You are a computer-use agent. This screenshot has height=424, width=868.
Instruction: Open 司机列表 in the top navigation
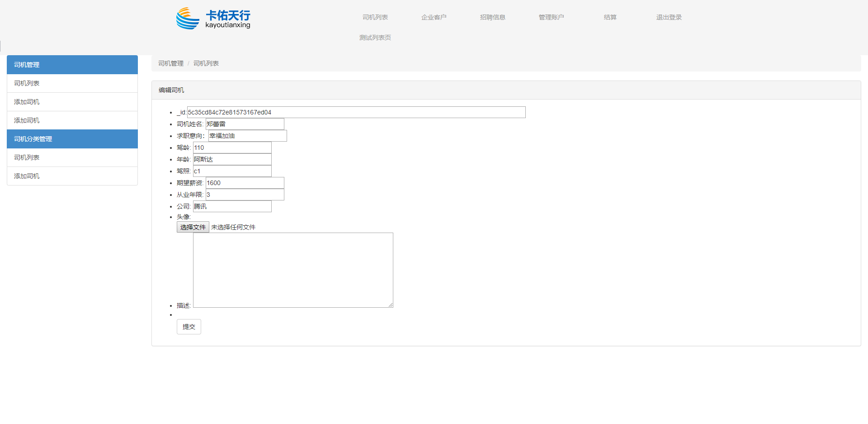tap(375, 17)
